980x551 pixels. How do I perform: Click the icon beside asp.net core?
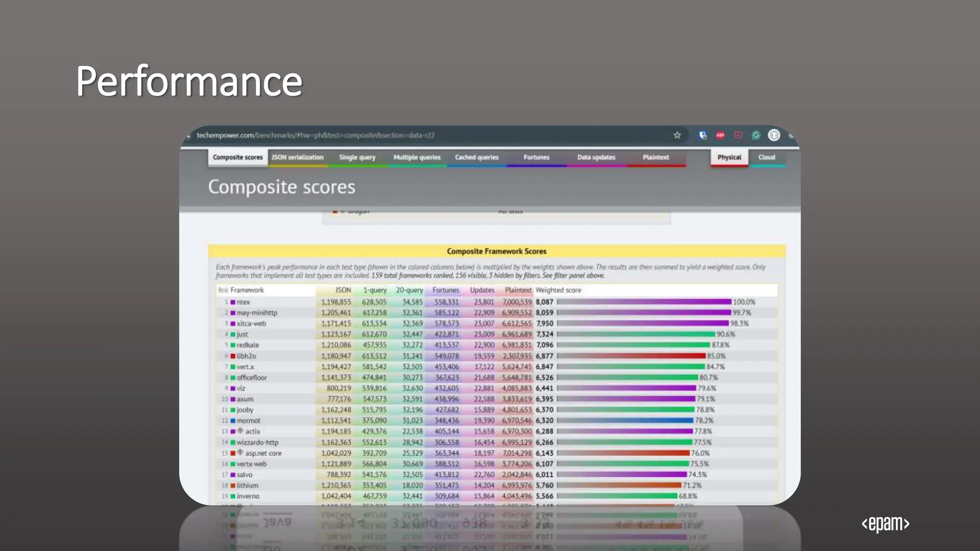(x=240, y=452)
